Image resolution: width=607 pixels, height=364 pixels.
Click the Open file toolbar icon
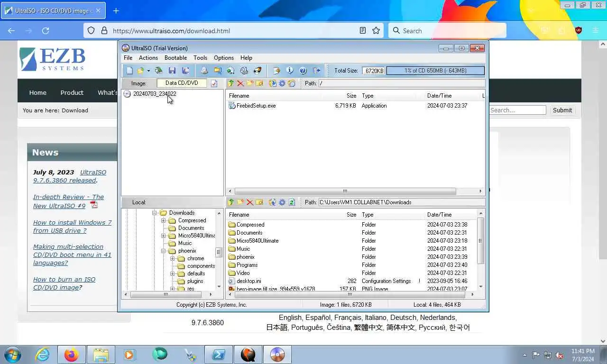[140, 71]
